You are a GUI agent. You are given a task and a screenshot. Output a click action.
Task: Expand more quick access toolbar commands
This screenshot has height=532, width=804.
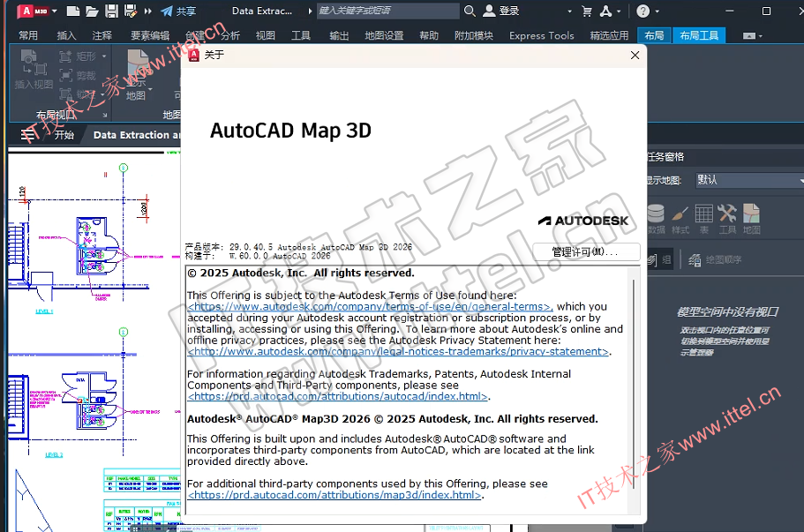[147, 11]
